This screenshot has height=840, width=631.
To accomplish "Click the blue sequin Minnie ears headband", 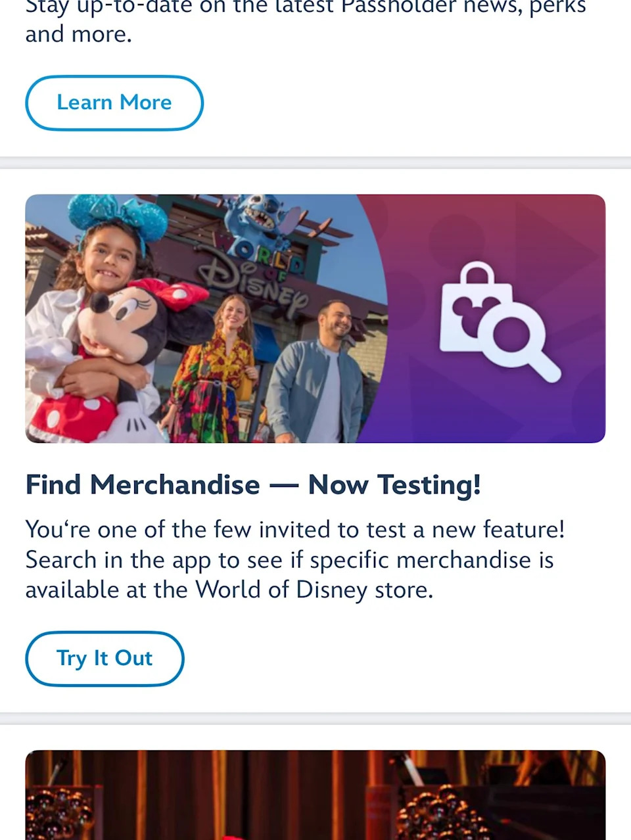I will pos(117,214).
